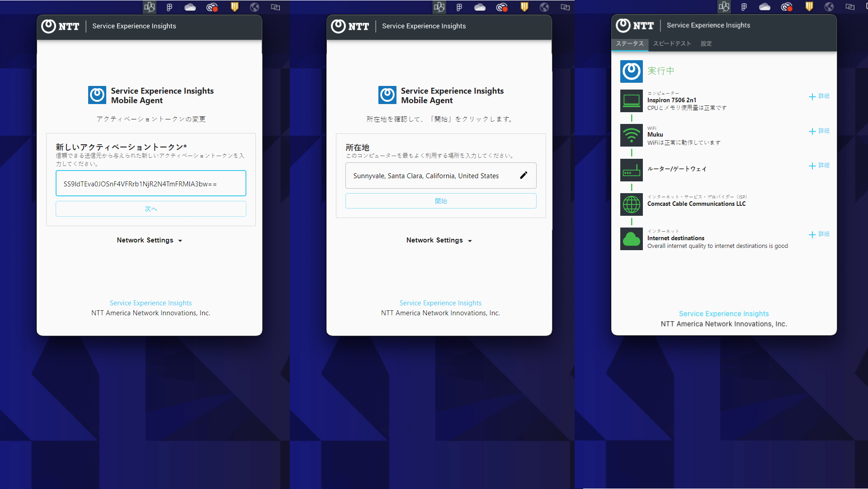
Task: Open the 設定 tab
Action: click(706, 44)
